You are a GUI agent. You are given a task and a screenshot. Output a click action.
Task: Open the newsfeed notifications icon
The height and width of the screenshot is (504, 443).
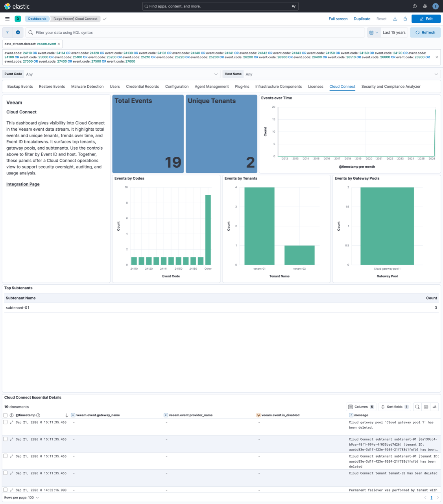click(425, 6)
